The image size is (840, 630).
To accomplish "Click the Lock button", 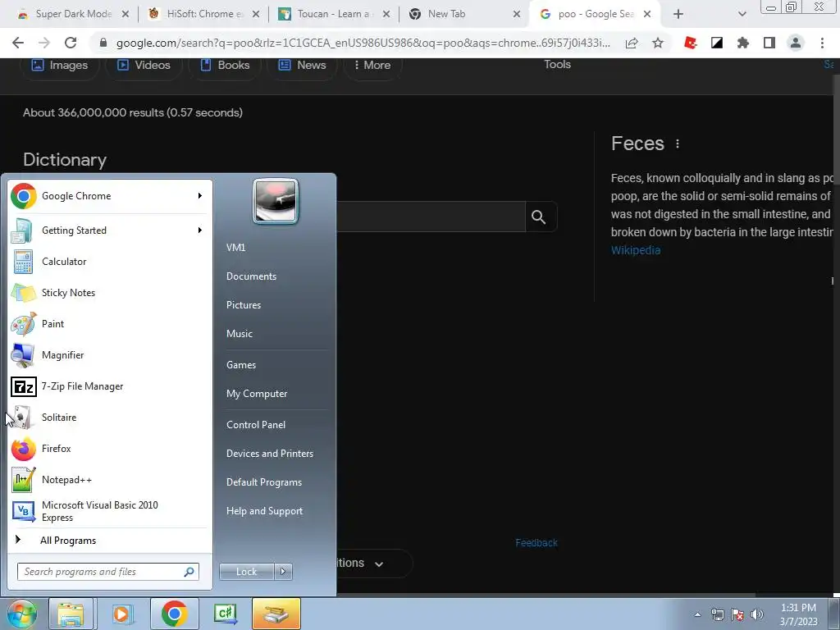I will tap(247, 572).
